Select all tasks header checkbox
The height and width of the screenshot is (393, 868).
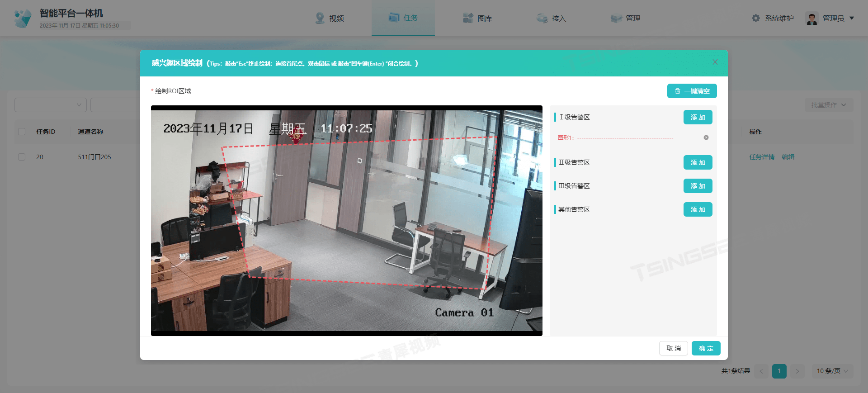tap(22, 132)
